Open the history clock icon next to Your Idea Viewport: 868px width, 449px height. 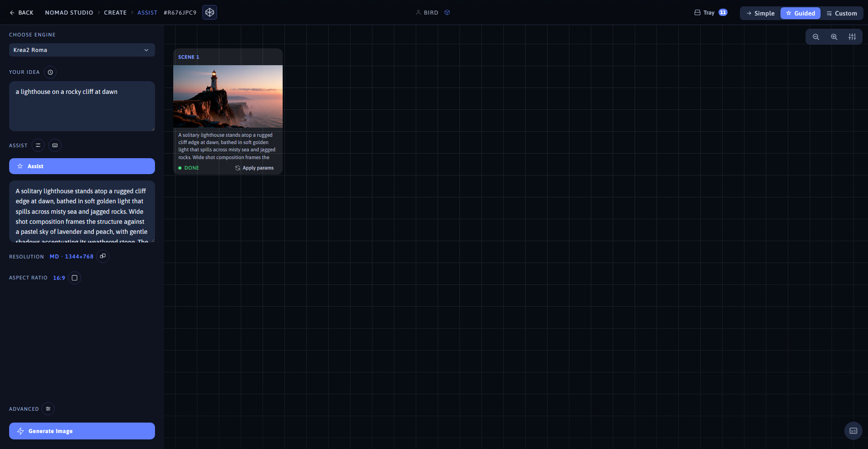[x=51, y=72]
